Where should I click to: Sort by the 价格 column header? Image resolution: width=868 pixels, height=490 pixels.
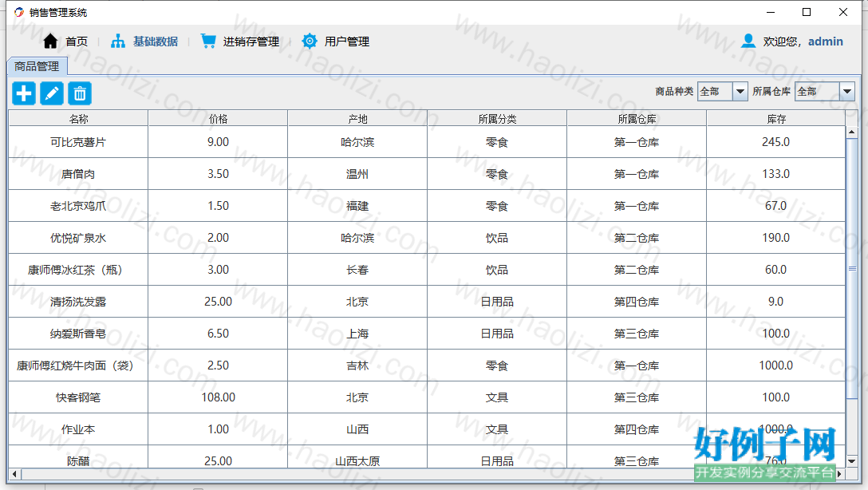218,118
